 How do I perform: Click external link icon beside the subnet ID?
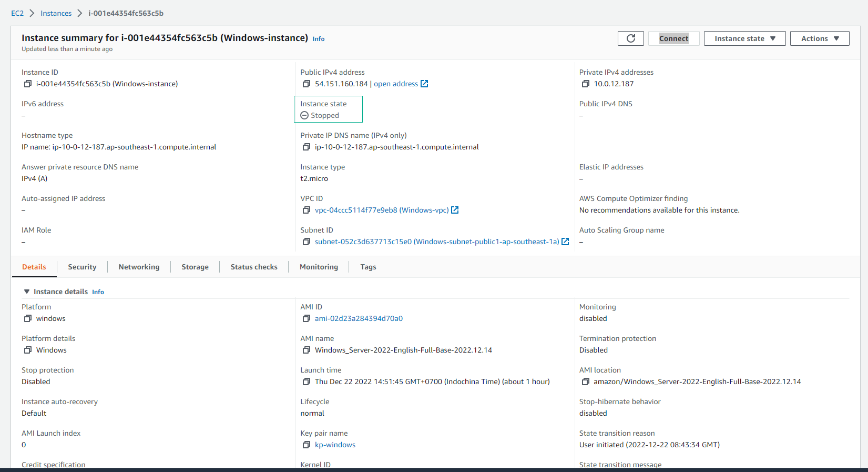[x=565, y=242]
